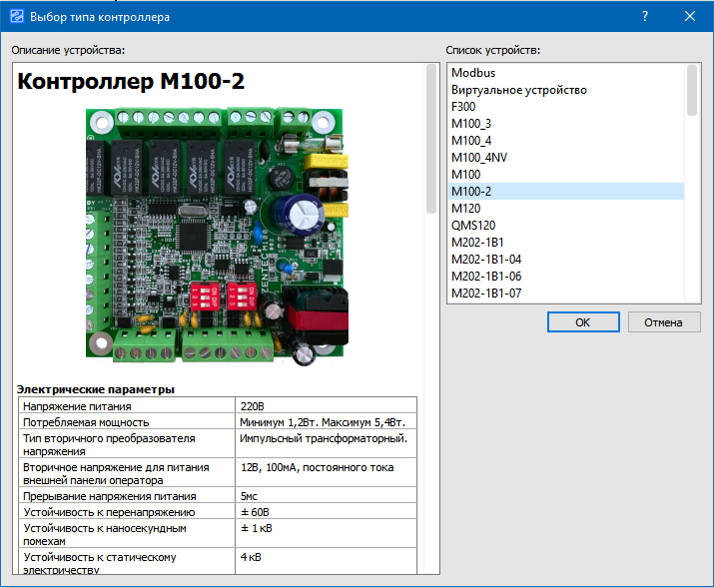Click the OK button
Image resolution: width=714 pixels, height=588 pixels.
pos(582,322)
